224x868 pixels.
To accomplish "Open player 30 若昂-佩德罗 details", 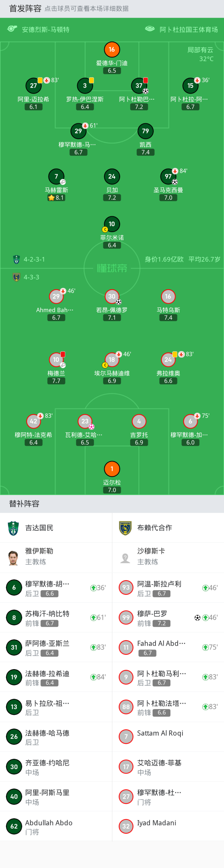I will tap(112, 296).
